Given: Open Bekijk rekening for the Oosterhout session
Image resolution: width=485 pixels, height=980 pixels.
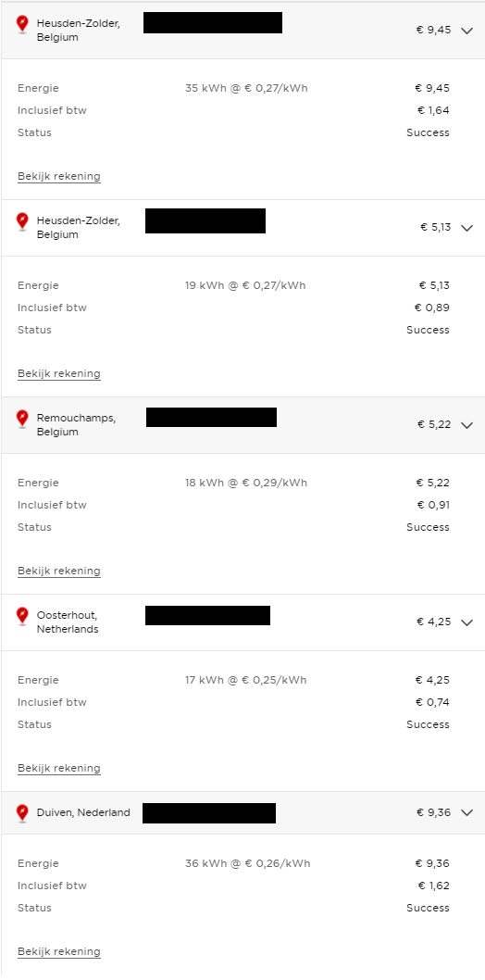Looking at the screenshot, I should coord(59,768).
